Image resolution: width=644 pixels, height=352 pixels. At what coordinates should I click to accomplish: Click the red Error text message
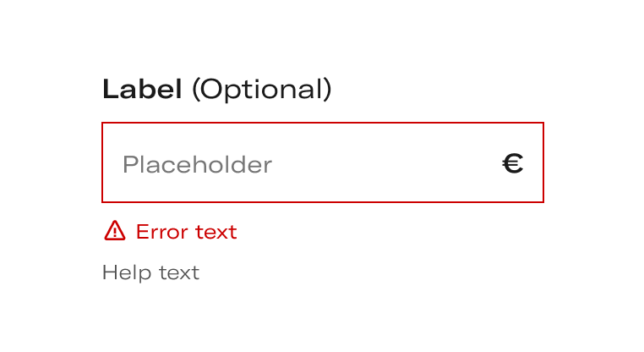tap(187, 232)
